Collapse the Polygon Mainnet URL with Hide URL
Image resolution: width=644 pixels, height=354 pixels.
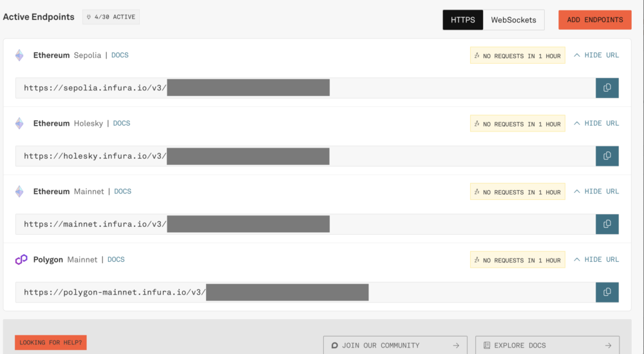[x=596, y=259]
